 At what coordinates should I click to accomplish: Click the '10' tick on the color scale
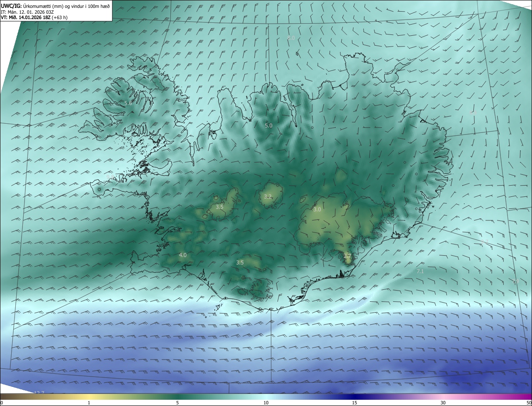tap(266, 403)
